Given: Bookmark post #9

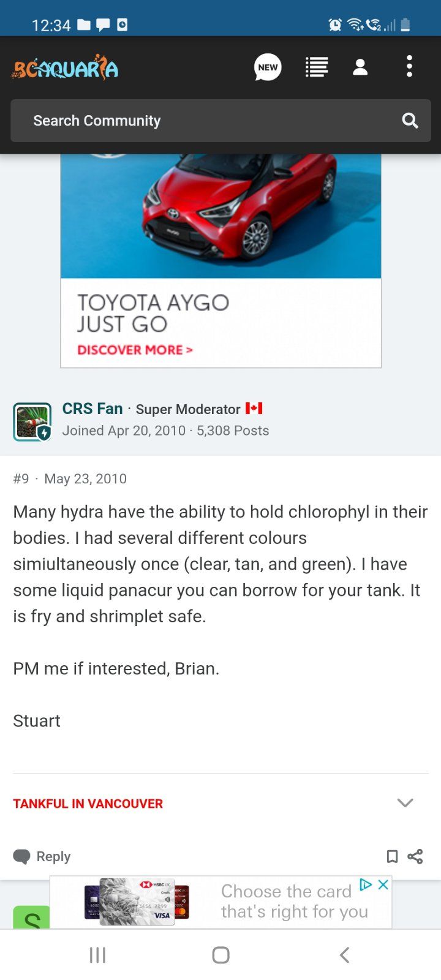Looking at the screenshot, I should pyautogui.click(x=392, y=856).
